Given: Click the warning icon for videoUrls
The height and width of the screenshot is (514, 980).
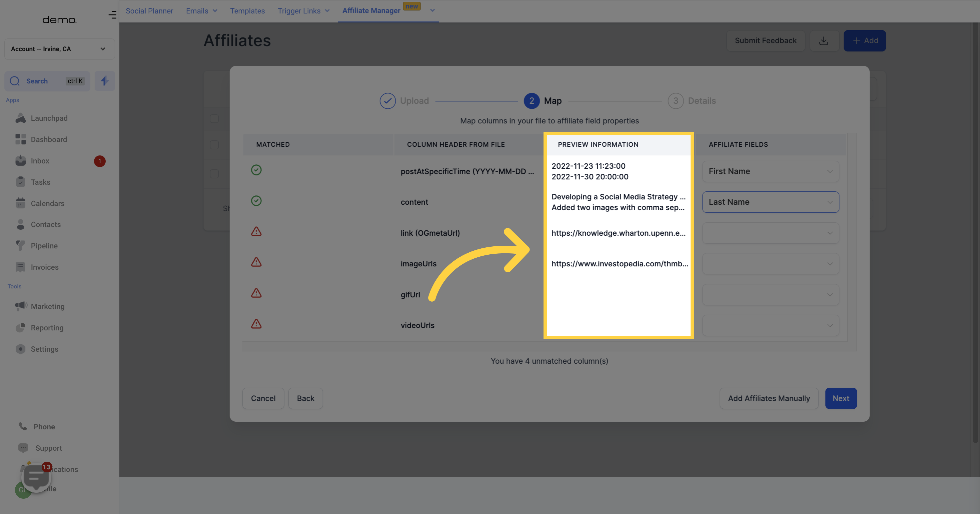Looking at the screenshot, I should coord(256,324).
